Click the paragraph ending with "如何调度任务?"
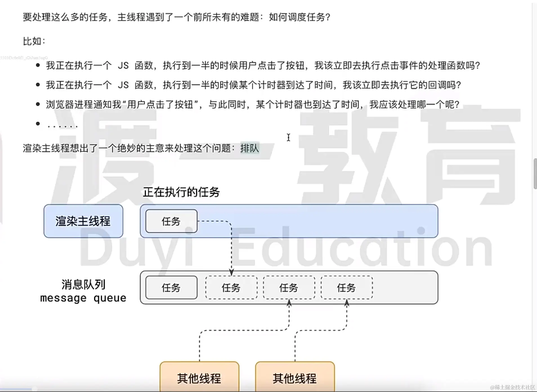The height and width of the screenshot is (392, 537). click(176, 17)
